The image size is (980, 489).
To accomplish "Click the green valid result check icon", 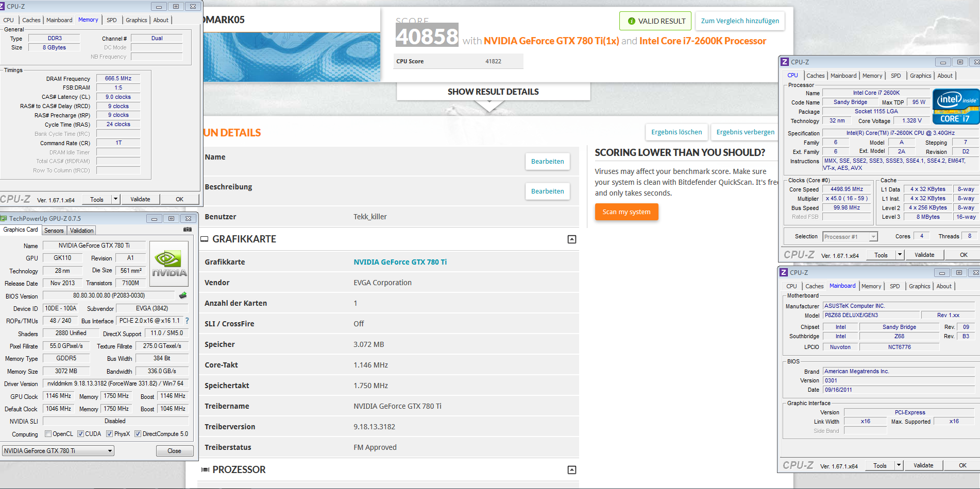I will pyautogui.click(x=631, y=21).
